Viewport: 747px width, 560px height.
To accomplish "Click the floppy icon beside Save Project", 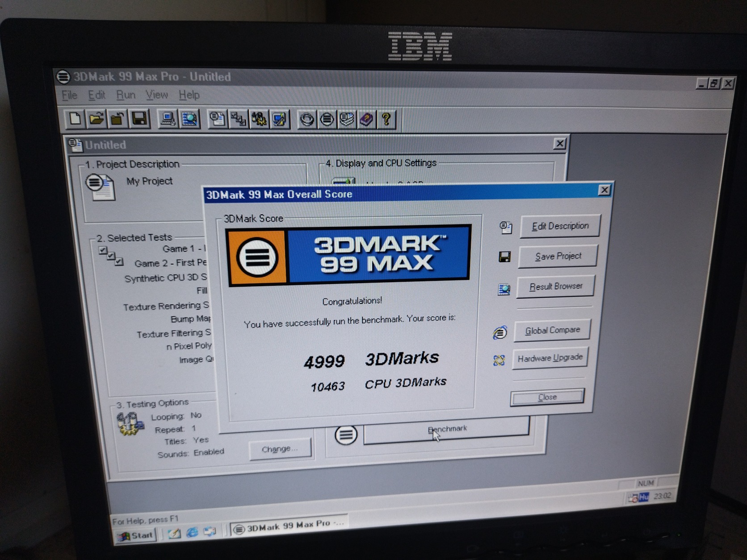I will [505, 257].
